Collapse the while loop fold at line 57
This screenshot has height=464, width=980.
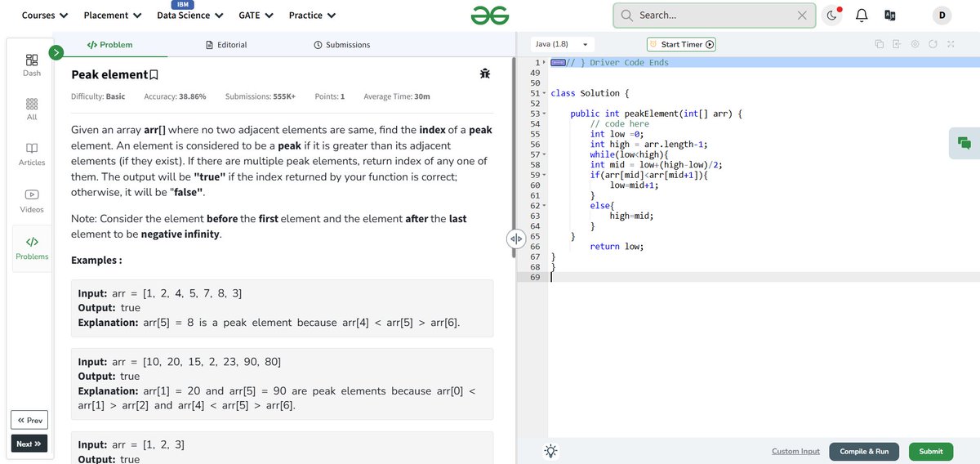coord(544,154)
